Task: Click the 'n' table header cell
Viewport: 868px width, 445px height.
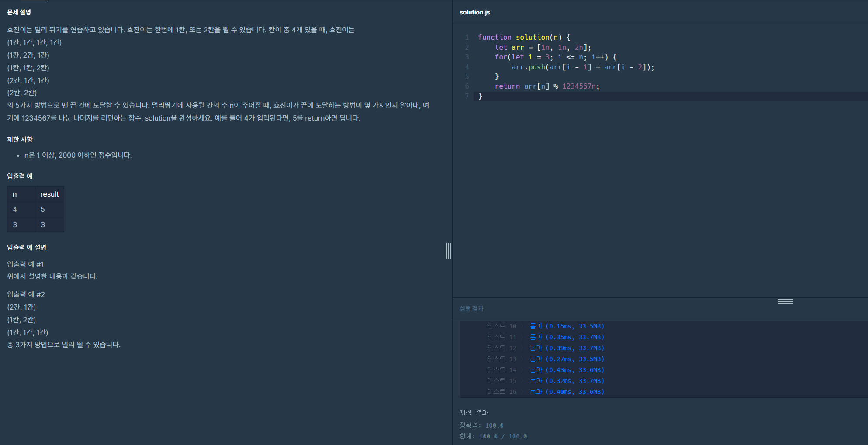Action: (x=21, y=194)
